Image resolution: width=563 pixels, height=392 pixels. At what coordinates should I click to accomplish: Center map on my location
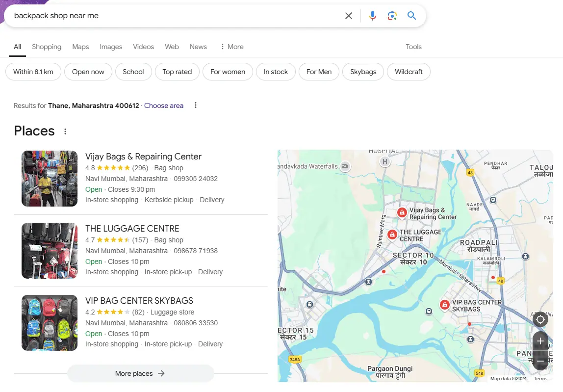[540, 319]
